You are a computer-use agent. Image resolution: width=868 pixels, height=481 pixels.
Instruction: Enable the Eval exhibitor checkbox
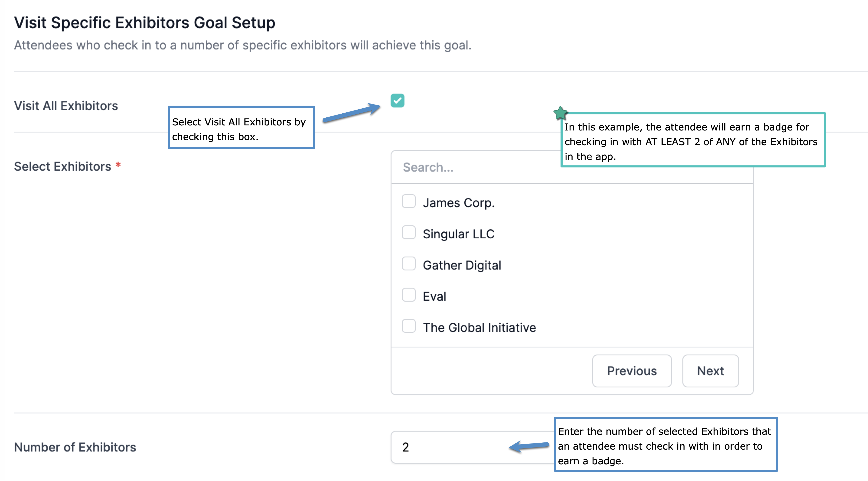coord(409,295)
